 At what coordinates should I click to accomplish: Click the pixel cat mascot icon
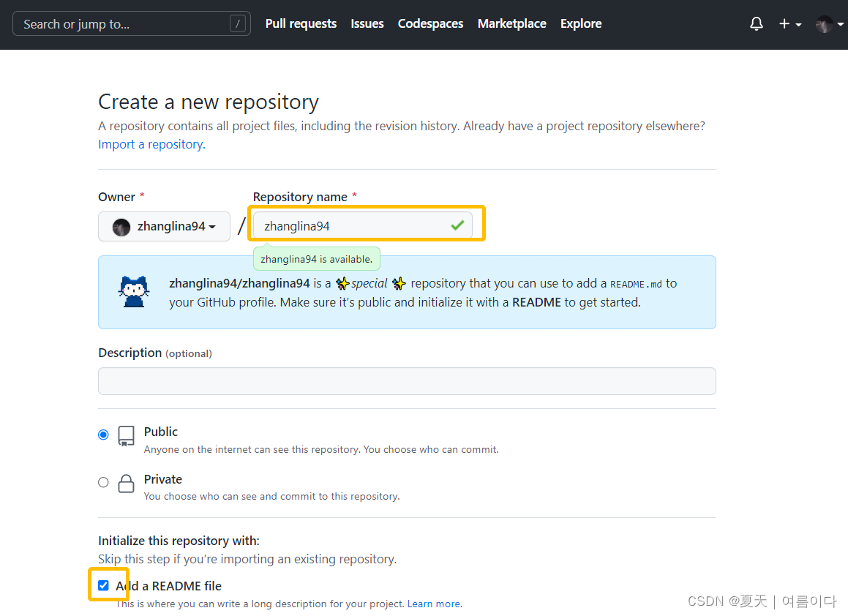134,291
